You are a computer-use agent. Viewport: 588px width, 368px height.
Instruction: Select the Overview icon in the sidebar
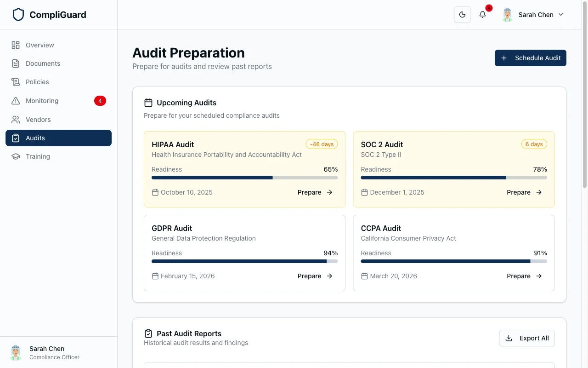pyautogui.click(x=15, y=45)
